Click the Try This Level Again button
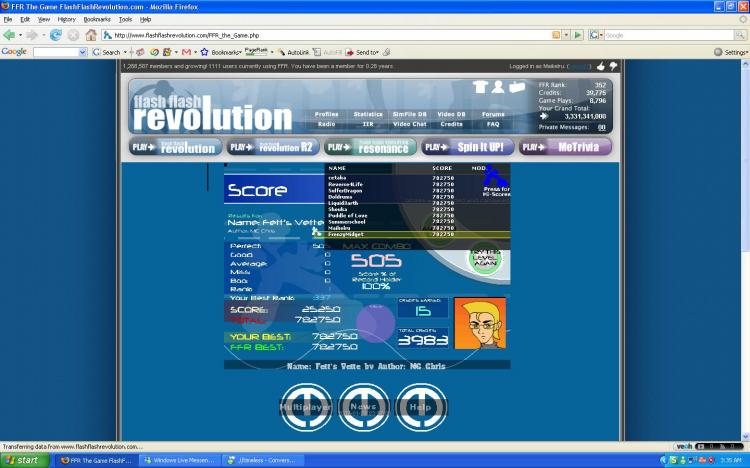This screenshot has width=750, height=468. click(x=486, y=260)
